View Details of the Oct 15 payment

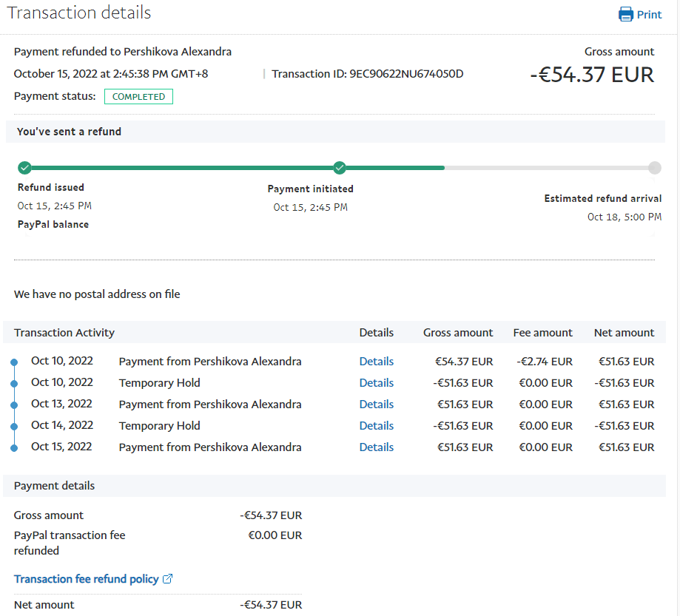click(x=376, y=447)
